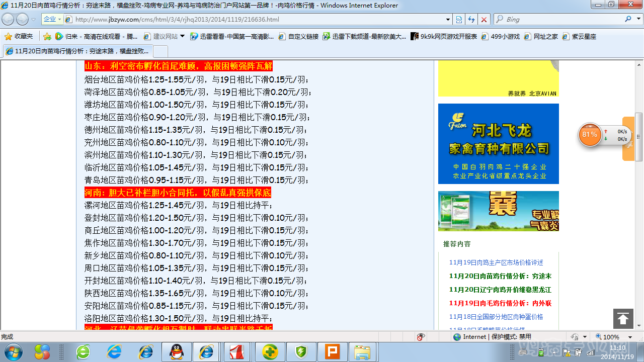Click the back-to-top arrow button
Screen dimensions: 644x362
(x=623, y=319)
